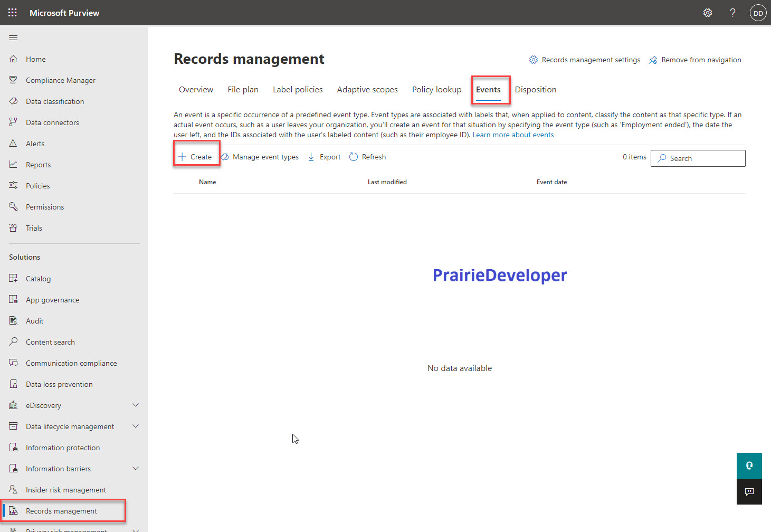The height and width of the screenshot is (532, 771).
Task: Refresh the events list
Action: point(368,157)
